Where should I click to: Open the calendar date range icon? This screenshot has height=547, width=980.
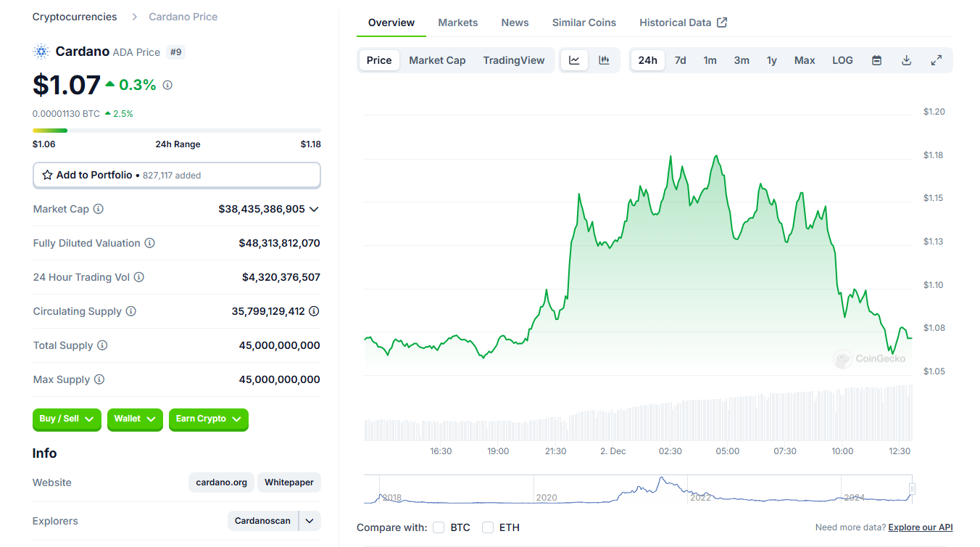(876, 60)
